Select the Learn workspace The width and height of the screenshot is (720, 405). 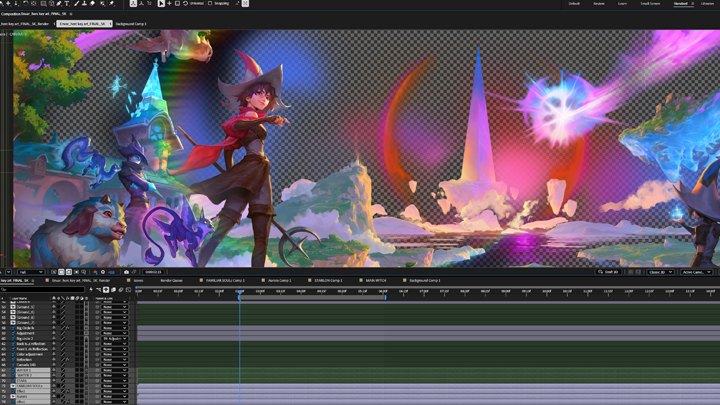pyautogui.click(x=622, y=3)
